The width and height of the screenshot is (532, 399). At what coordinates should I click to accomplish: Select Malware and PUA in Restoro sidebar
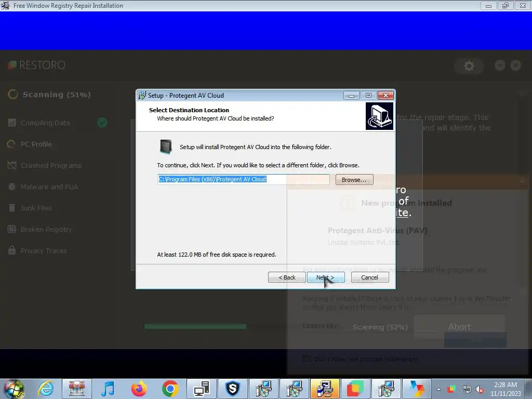pos(49,187)
